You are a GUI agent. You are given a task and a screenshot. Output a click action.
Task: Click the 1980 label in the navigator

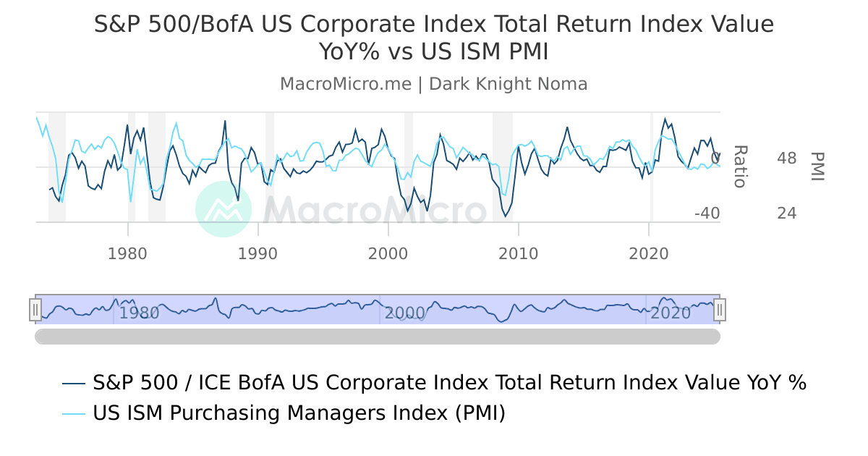coord(140,313)
